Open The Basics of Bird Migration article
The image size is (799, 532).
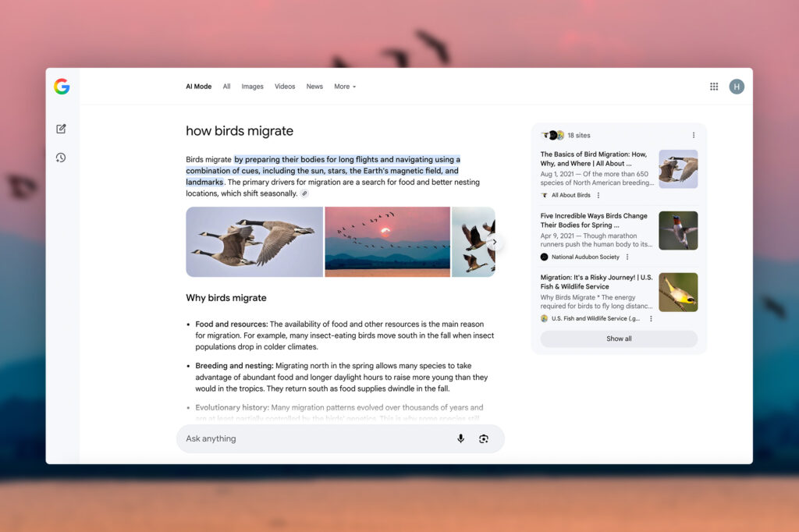click(594, 159)
